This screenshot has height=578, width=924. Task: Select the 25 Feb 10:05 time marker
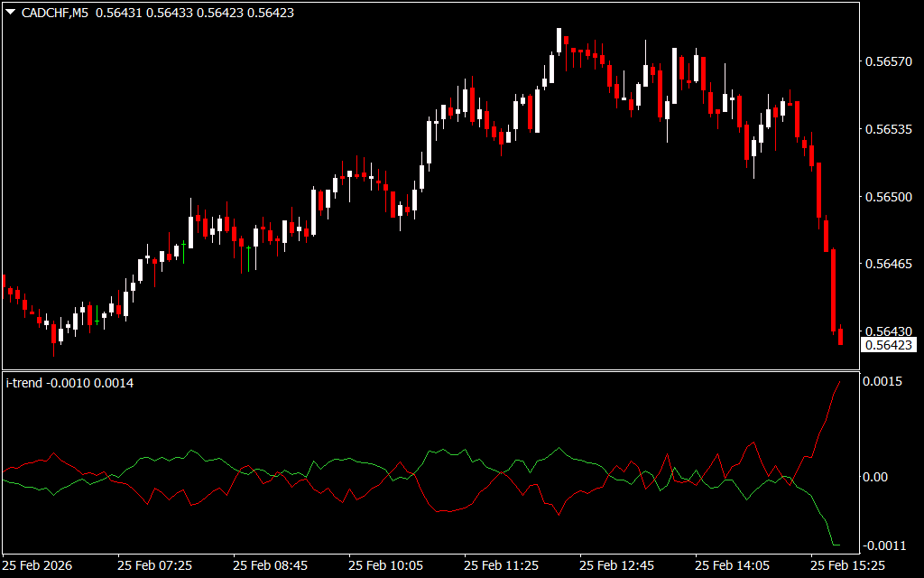[385, 565]
